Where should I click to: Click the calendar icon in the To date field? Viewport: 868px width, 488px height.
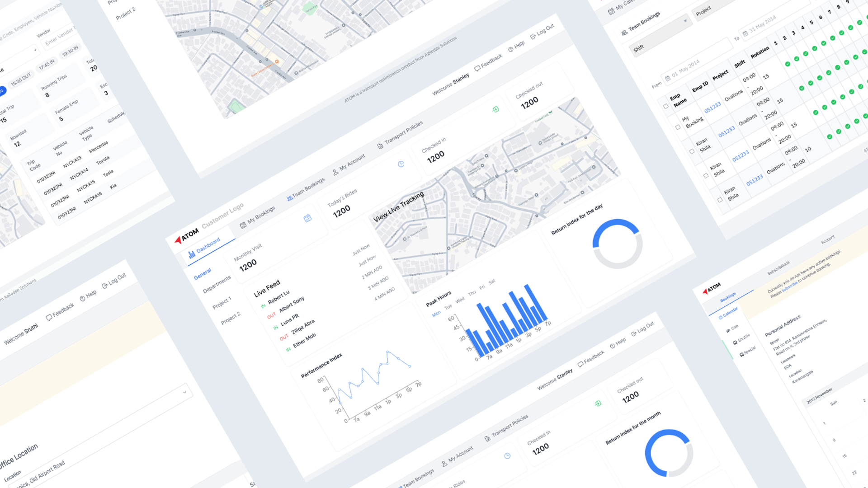click(745, 33)
